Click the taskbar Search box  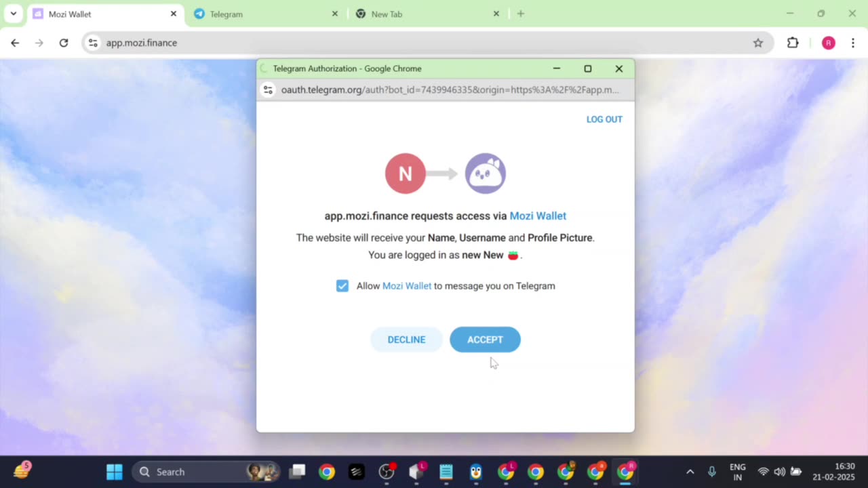click(x=206, y=472)
